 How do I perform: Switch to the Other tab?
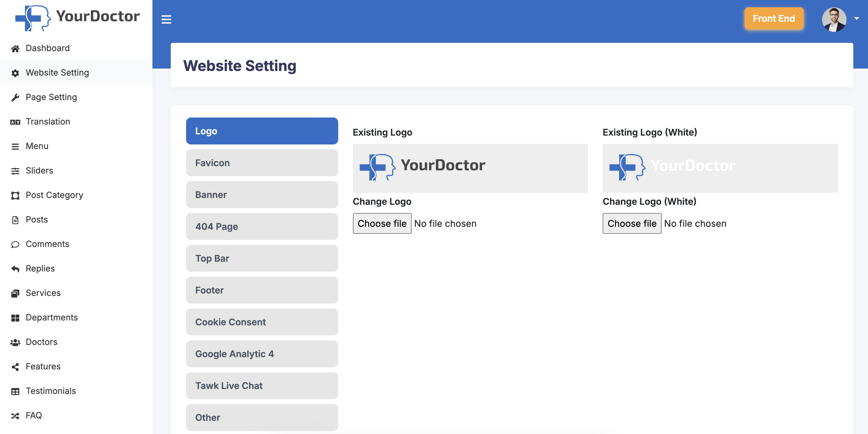[262, 417]
